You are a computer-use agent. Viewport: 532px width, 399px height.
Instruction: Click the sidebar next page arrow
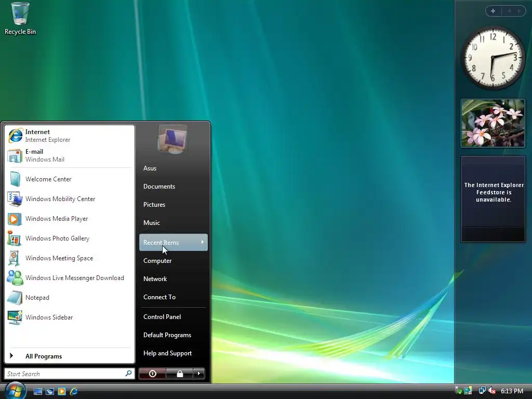tap(519, 11)
